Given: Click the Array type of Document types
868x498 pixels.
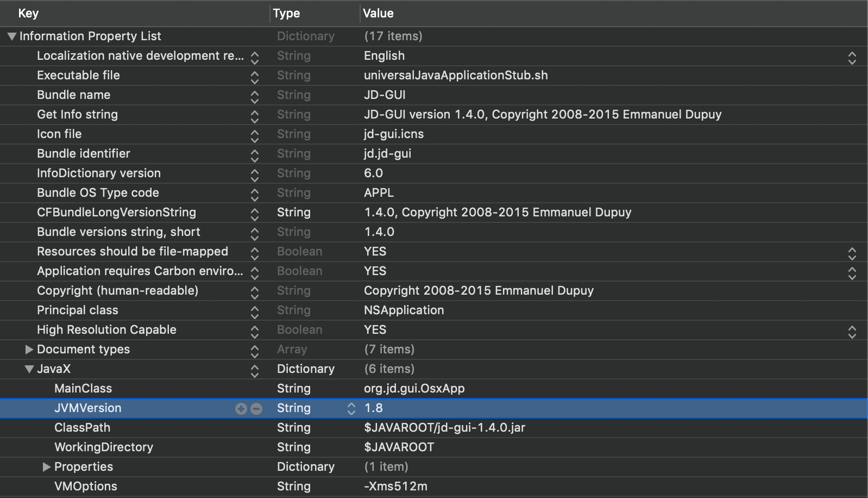Looking at the screenshot, I should [292, 350].
